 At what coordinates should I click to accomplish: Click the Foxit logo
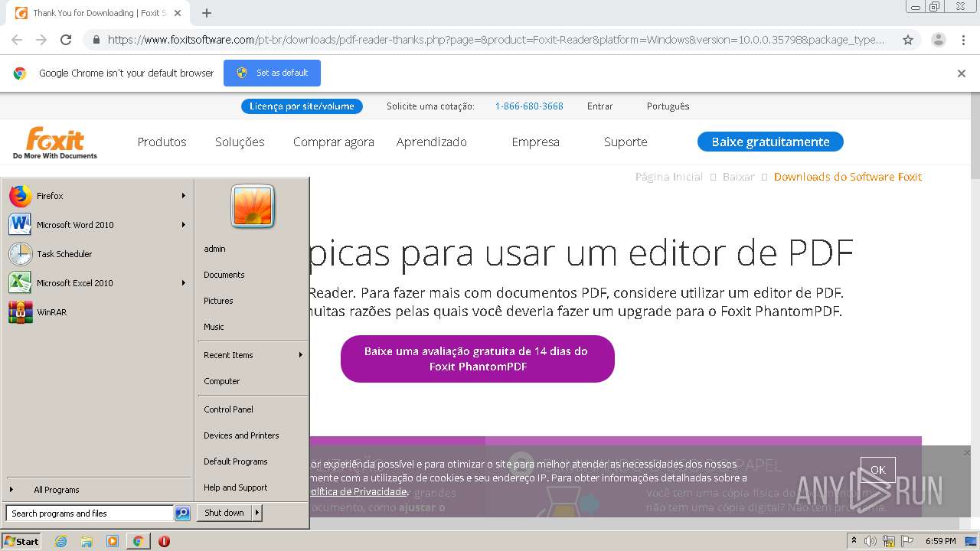pos(55,142)
